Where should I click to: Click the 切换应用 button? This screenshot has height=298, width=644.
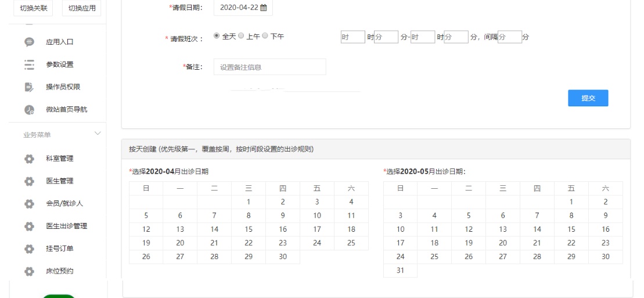tap(81, 8)
